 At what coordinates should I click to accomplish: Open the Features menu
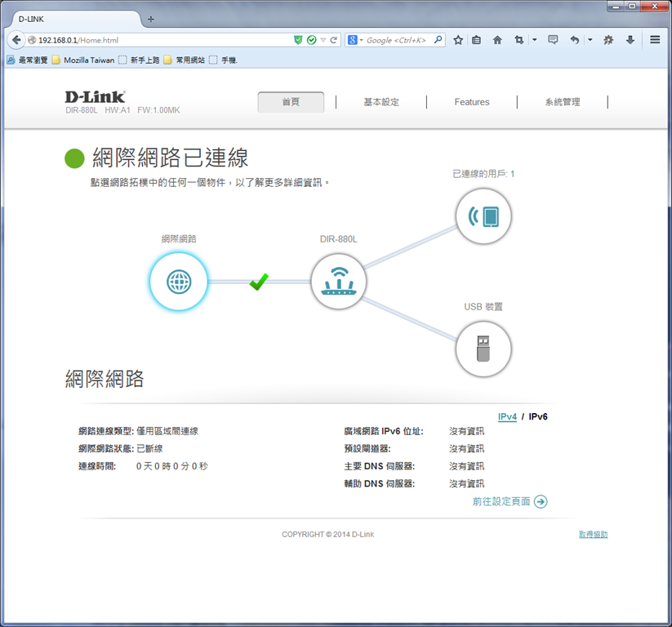pos(472,102)
